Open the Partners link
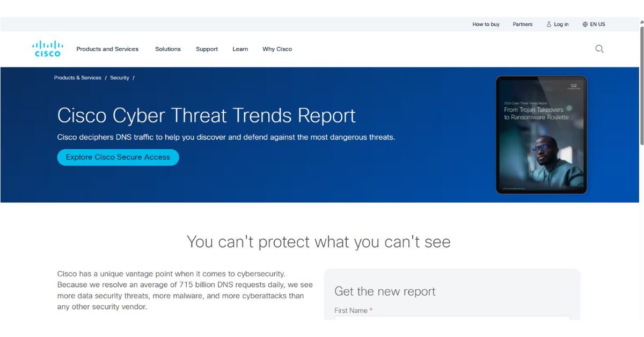The width and height of the screenshot is (644, 337). (523, 24)
